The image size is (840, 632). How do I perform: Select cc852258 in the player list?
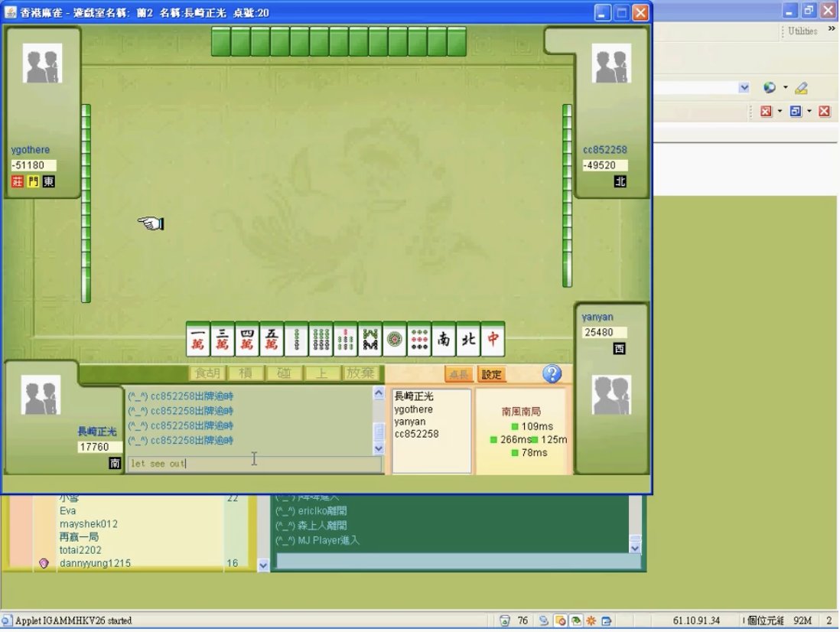pos(417,434)
